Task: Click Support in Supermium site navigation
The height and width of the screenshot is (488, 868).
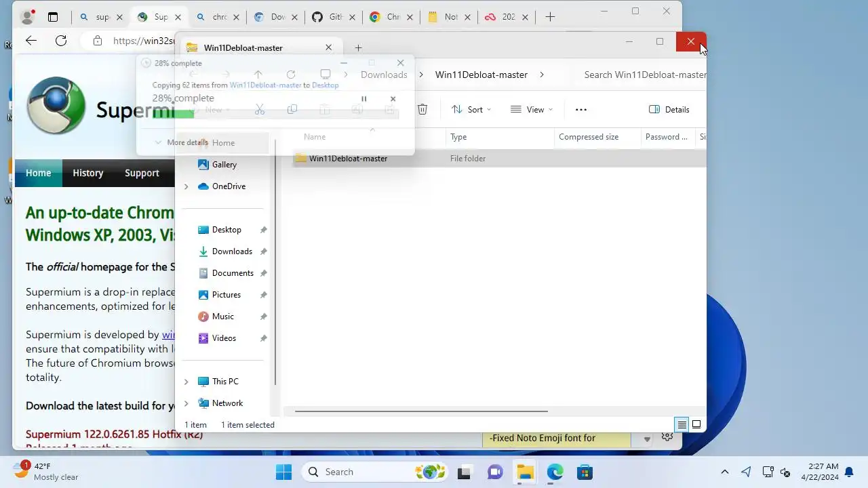Action: 142,173
